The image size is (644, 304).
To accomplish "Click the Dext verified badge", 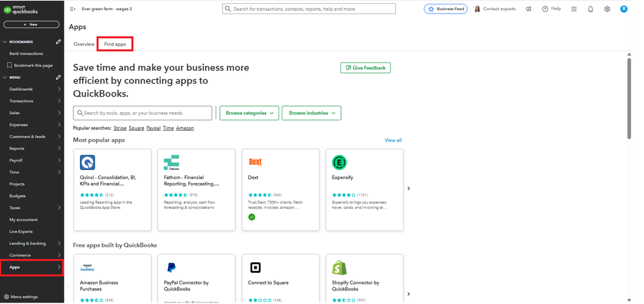I will point(252,216).
